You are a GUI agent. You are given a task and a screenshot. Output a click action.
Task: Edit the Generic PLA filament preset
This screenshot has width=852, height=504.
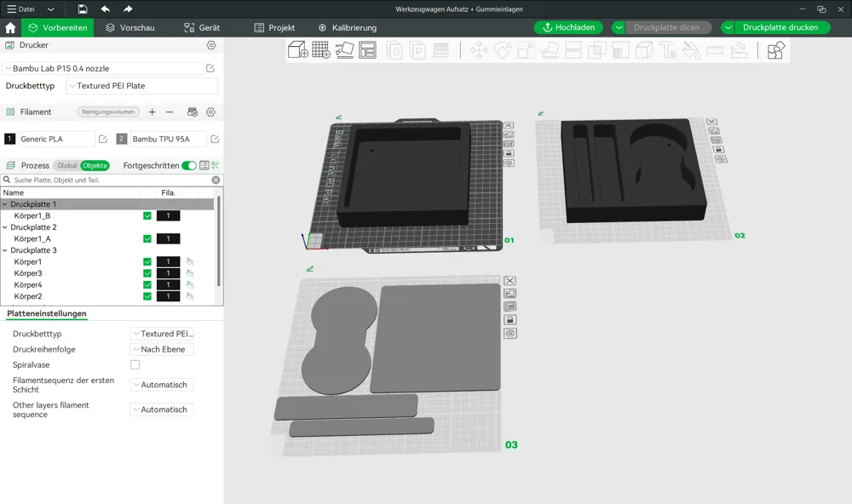pyautogui.click(x=103, y=139)
